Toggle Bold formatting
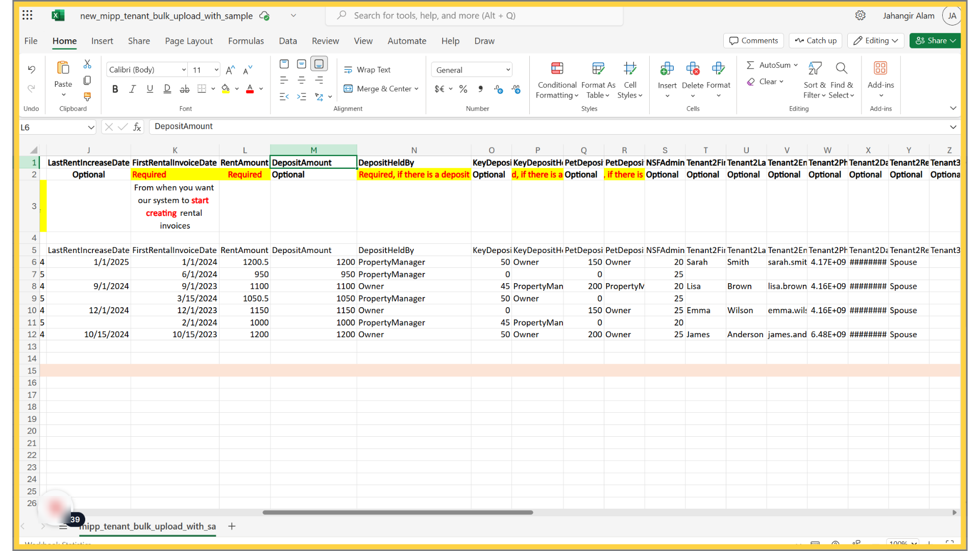 (115, 89)
